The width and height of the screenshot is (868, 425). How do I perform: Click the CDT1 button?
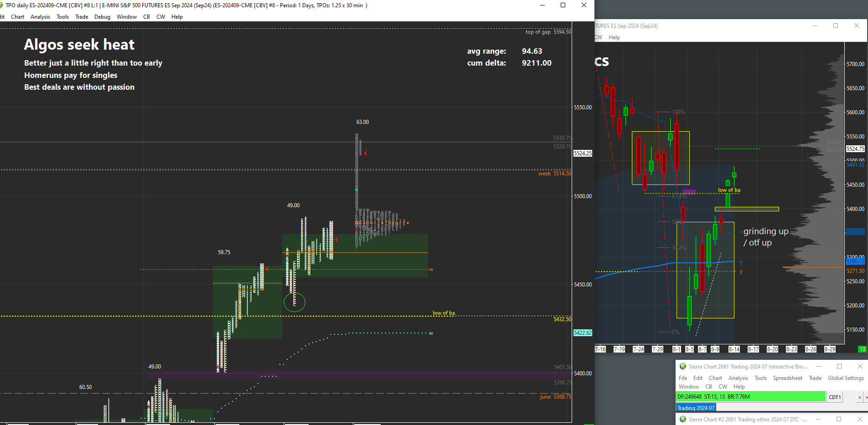pyautogui.click(x=835, y=397)
